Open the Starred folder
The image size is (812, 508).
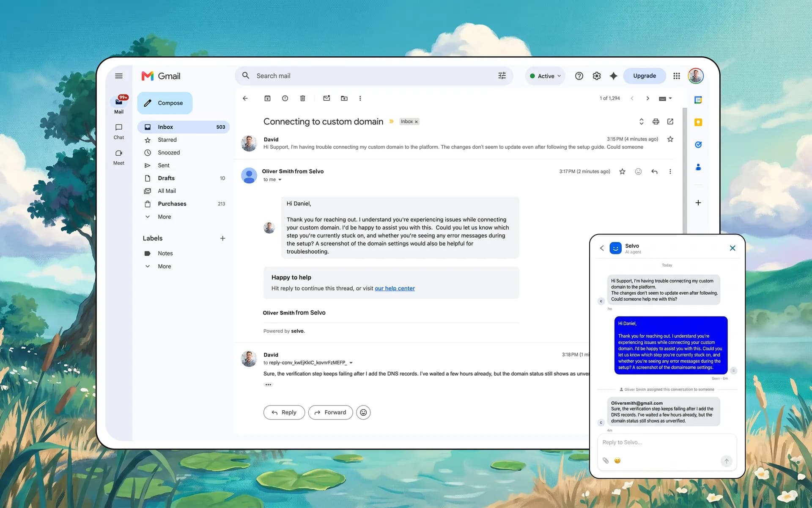184,140
